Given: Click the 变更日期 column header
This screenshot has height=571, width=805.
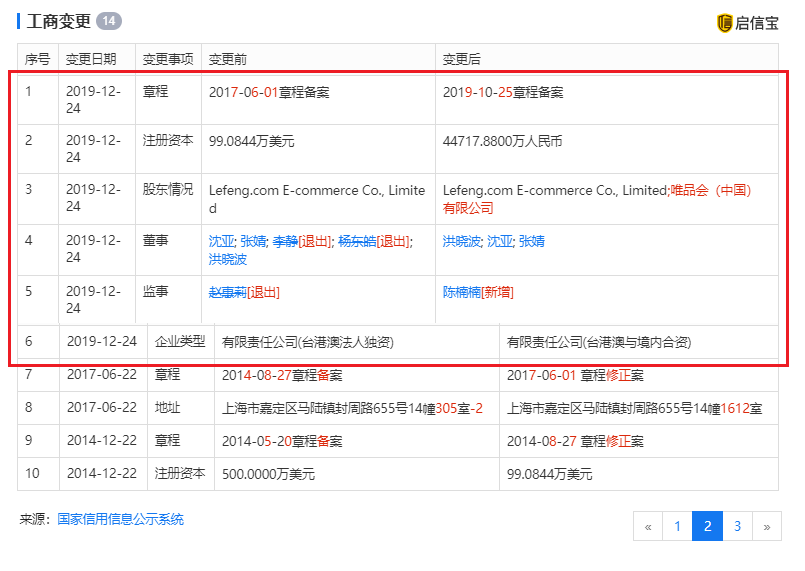Looking at the screenshot, I should pyautogui.click(x=91, y=59).
